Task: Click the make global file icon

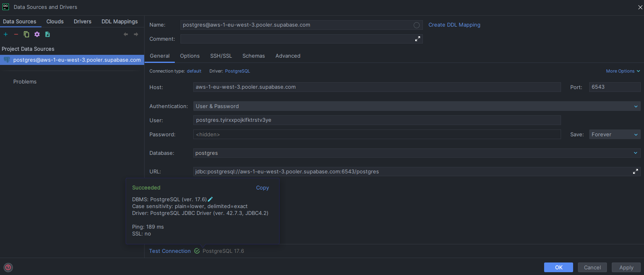Action: (x=48, y=34)
